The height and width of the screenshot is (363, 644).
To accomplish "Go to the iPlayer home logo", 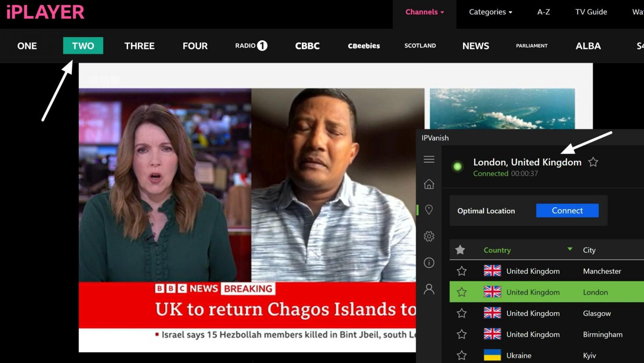I will click(x=45, y=12).
